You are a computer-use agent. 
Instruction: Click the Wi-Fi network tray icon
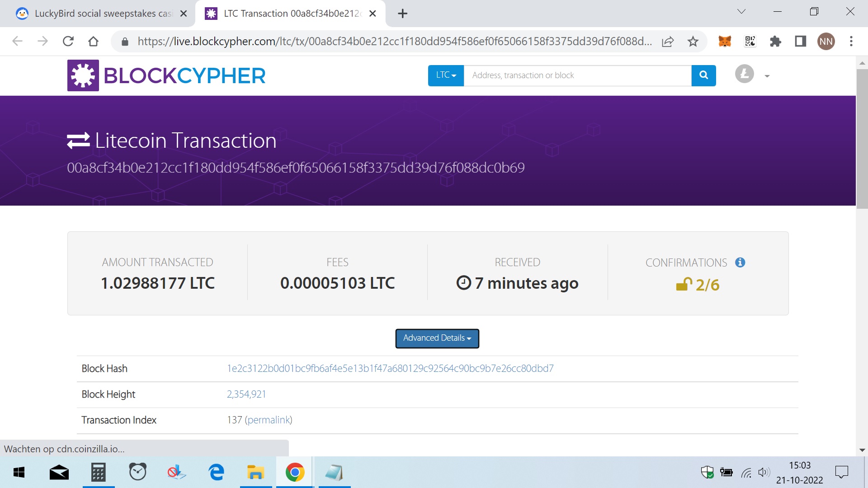pyautogui.click(x=746, y=473)
